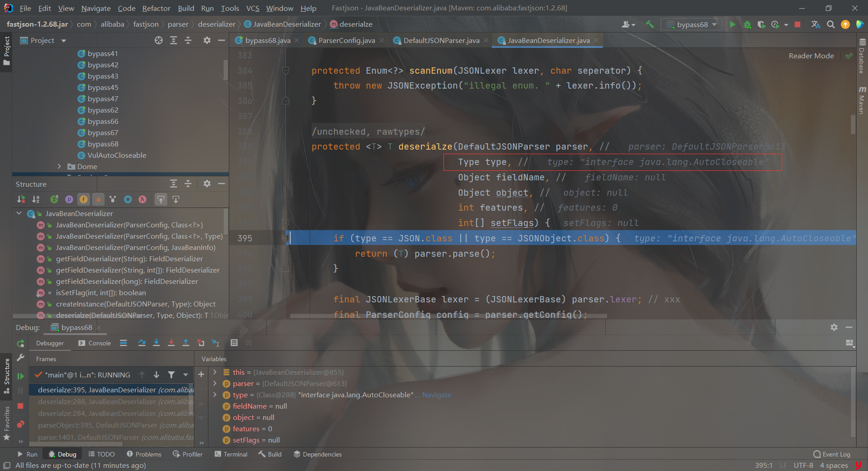Toggle Show Properties in Structure
The image size is (868, 471).
[x=69, y=199]
